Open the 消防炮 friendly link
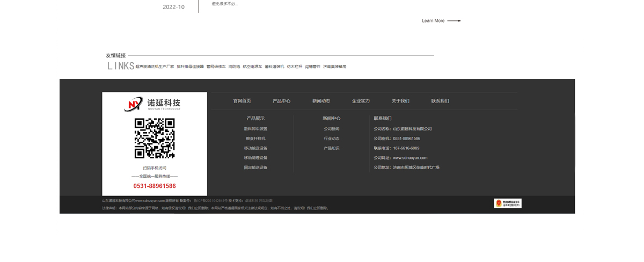Viewport: 644px width, 262px height. [235, 67]
